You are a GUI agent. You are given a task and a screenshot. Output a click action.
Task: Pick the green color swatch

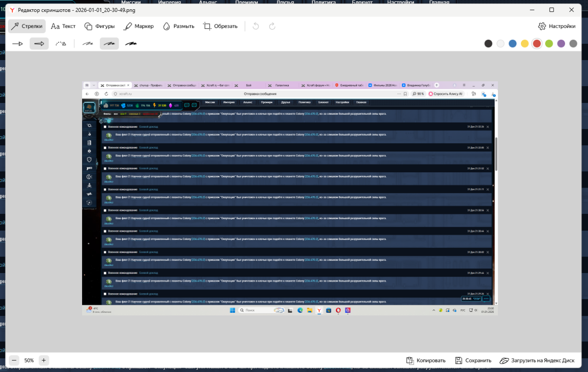point(549,43)
